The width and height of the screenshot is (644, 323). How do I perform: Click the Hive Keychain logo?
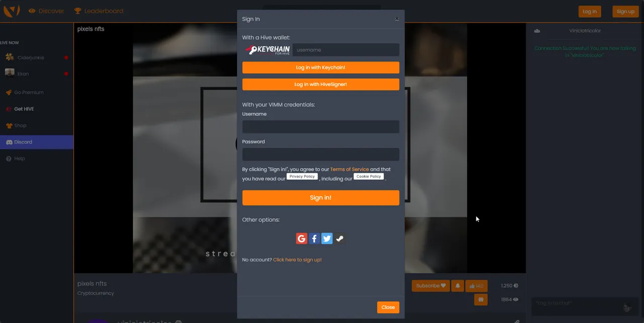[268, 50]
